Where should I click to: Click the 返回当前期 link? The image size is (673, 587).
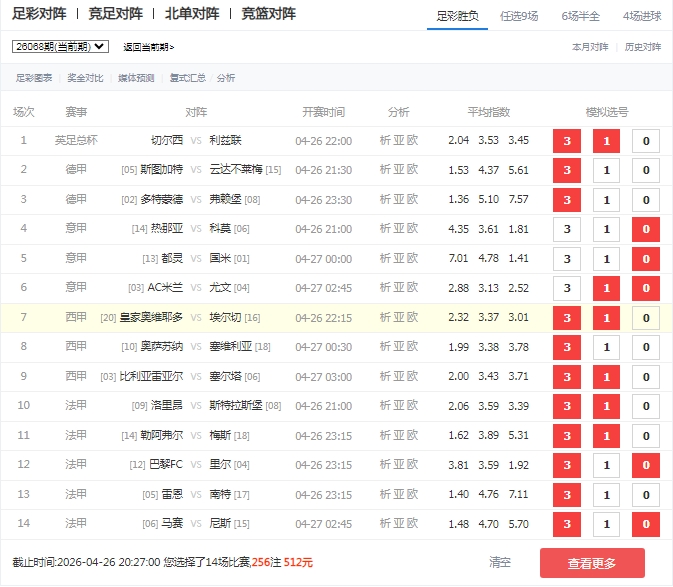pos(148,47)
